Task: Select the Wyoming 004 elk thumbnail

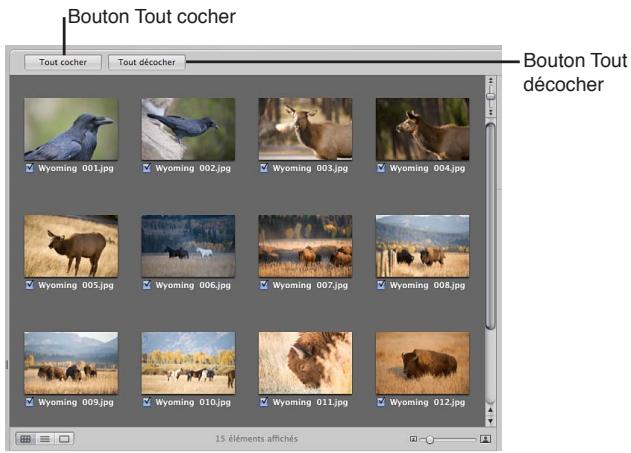Action: pos(423,129)
